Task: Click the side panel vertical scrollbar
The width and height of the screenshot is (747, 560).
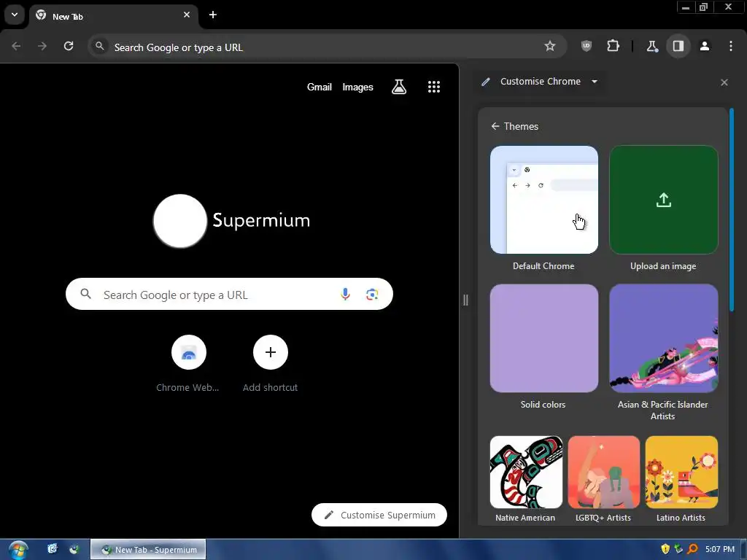Action: click(731, 210)
